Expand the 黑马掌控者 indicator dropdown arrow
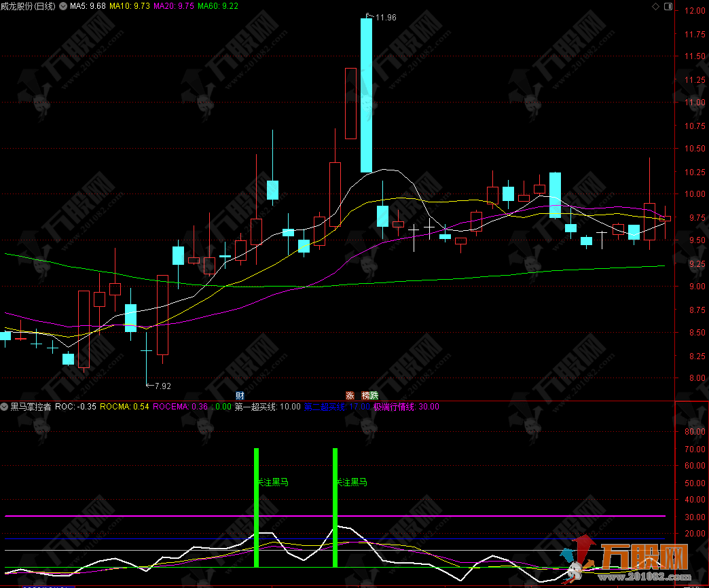Screen dimensions: 709x588 [4, 407]
